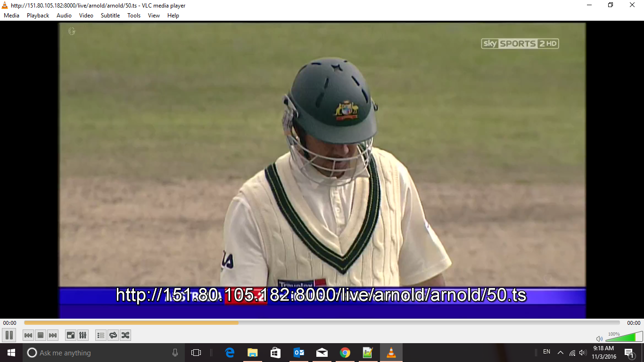644x362 pixels.
Task: Open the Action Center notifications
Action: [629, 353]
